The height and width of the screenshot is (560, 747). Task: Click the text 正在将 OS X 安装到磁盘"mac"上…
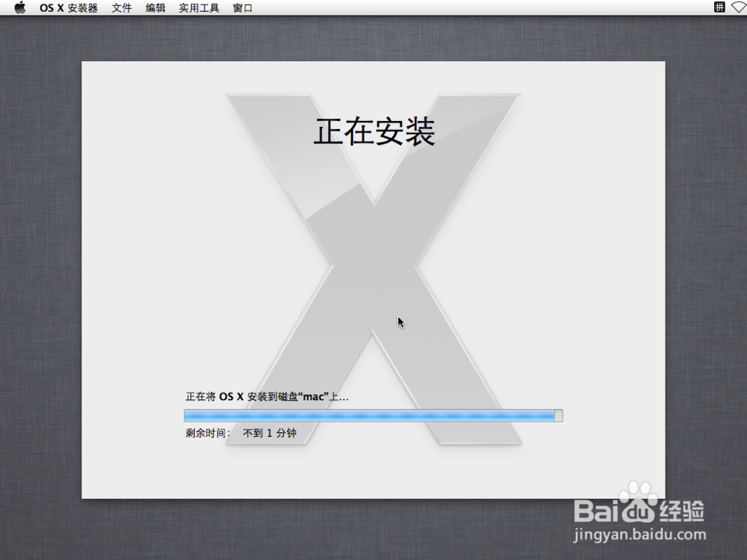tap(267, 396)
